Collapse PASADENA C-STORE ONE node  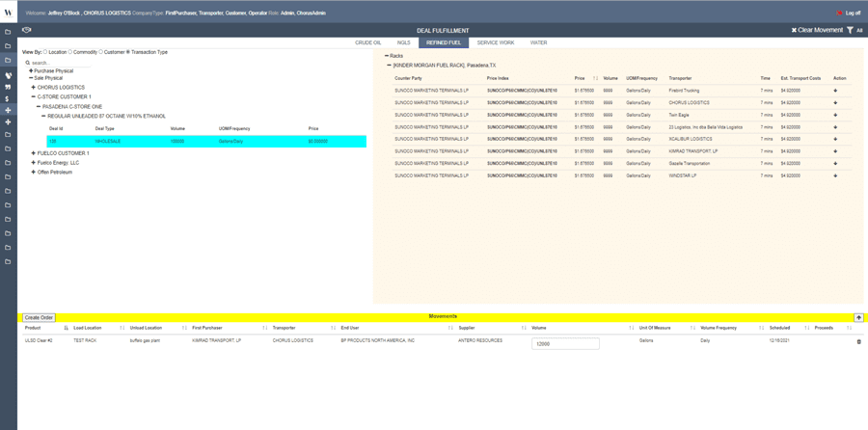(x=39, y=106)
